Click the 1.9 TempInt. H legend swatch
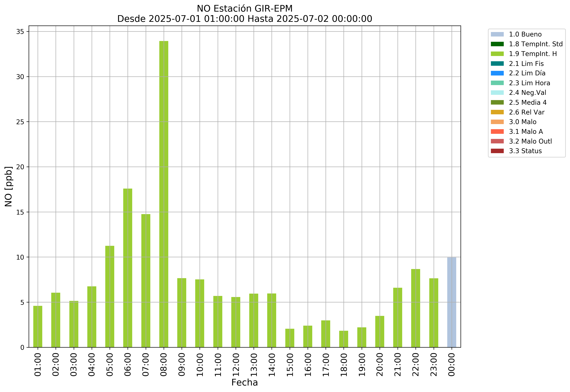The image size is (570, 392). tap(497, 54)
